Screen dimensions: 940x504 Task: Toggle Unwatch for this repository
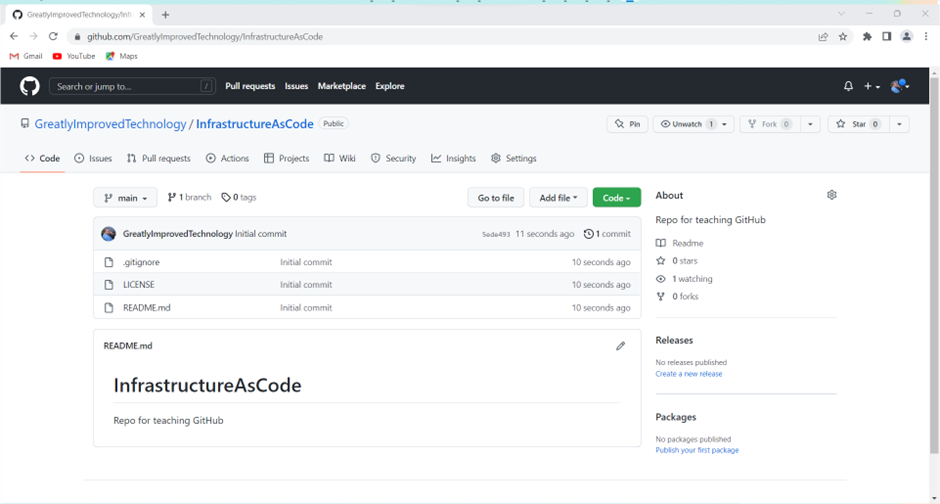(x=686, y=124)
